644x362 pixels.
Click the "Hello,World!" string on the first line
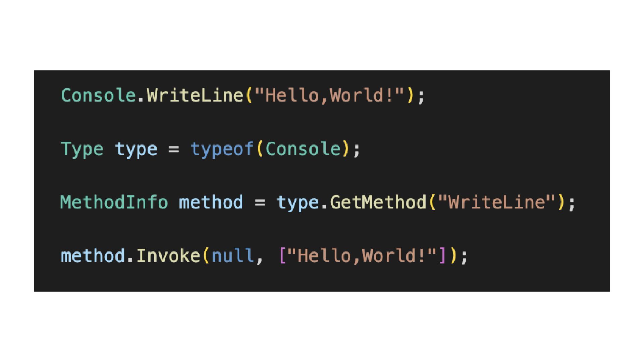pos(330,95)
